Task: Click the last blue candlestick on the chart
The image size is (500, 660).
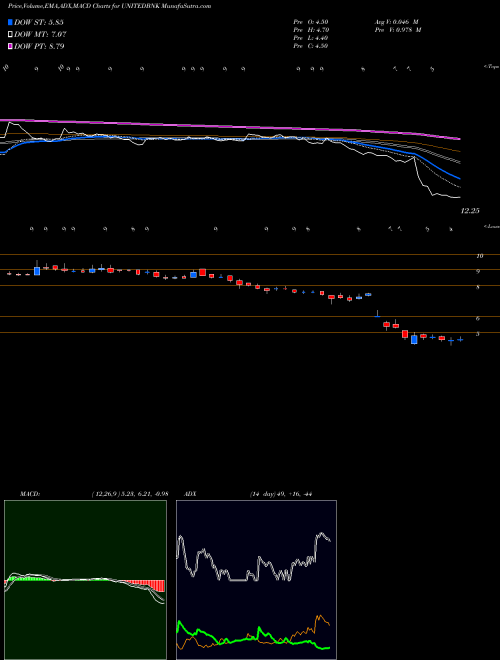Action: (460, 339)
